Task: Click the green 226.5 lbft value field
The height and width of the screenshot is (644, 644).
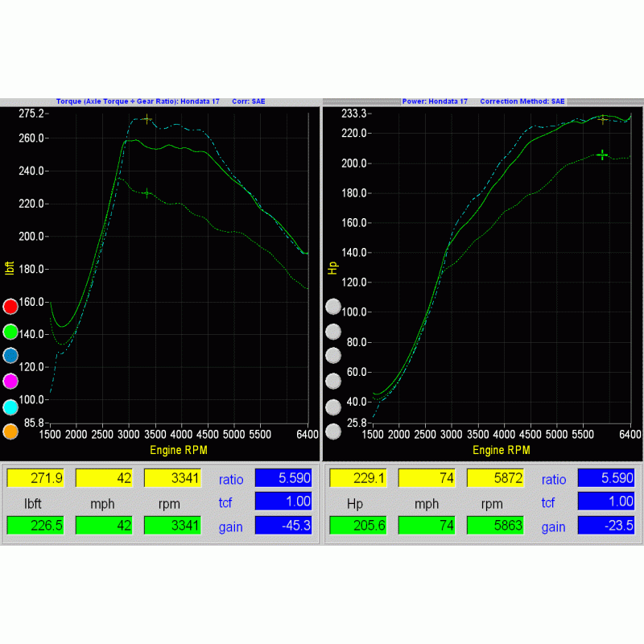Action: tap(35, 526)
